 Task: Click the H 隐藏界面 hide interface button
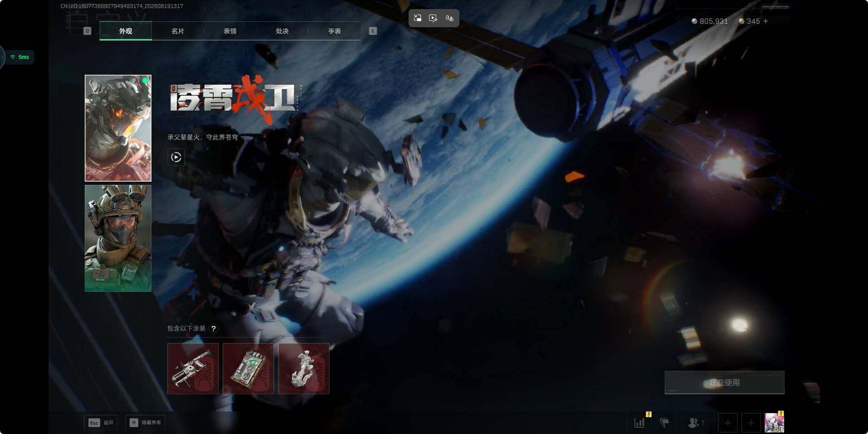tap(145, 423)
